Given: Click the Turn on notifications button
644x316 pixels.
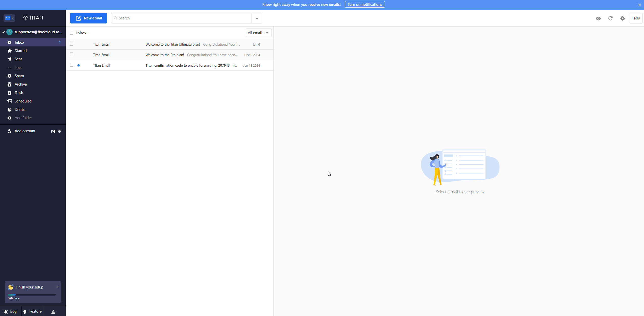Looking at the screenshot, I should (x=365, y=4).
